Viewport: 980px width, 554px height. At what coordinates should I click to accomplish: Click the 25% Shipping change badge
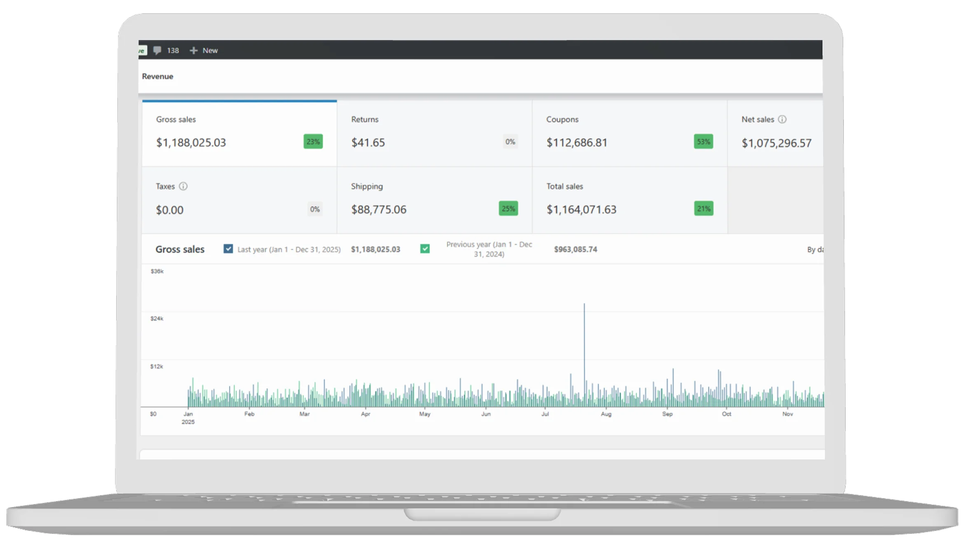click(x=508, y=209)
